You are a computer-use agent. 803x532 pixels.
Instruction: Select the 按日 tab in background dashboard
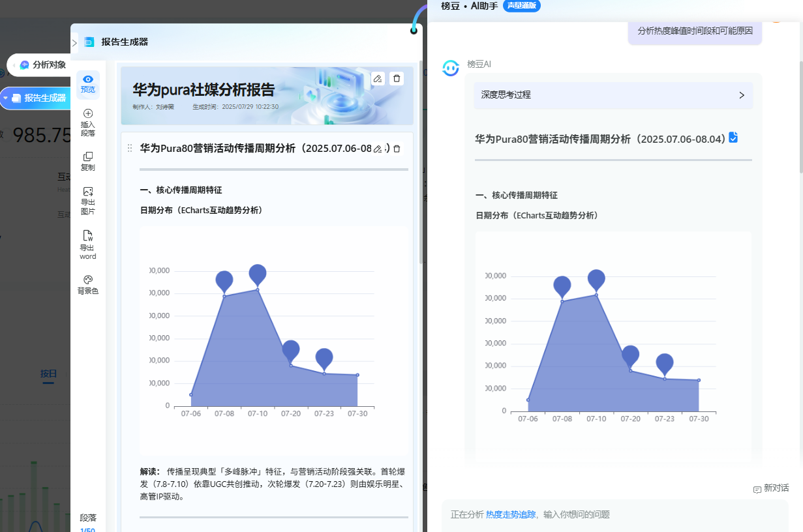tap(48, 374)
